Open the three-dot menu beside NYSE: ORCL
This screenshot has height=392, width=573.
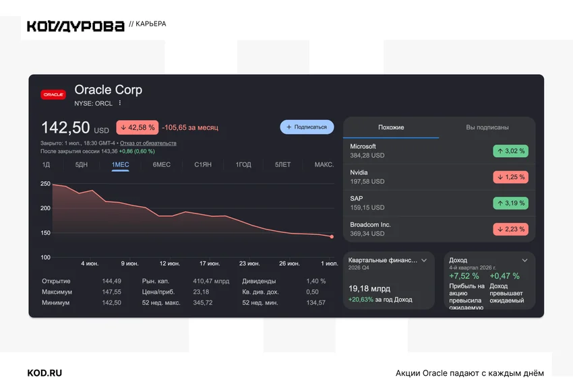(120, 103)
